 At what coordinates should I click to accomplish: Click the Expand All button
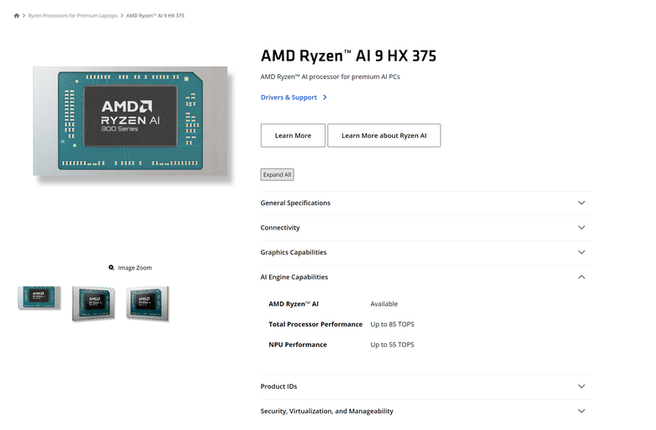(277, 174)
